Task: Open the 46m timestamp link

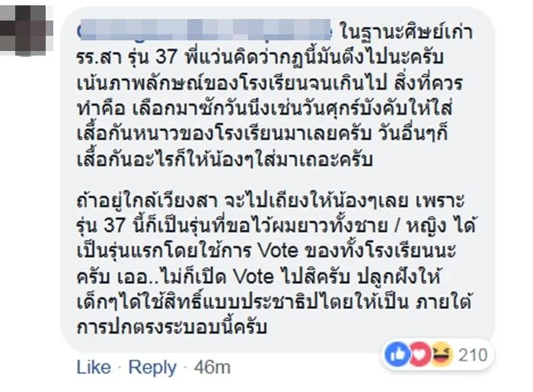Action: 213,367
